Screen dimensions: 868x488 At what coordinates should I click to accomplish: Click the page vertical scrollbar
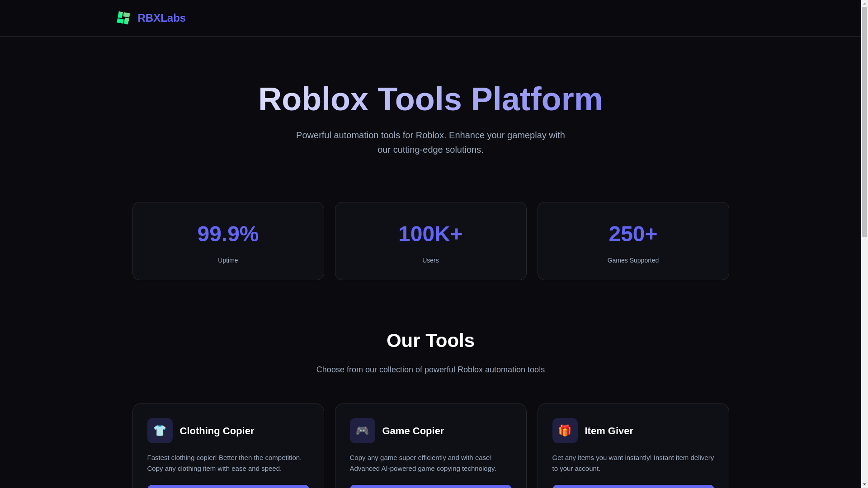tap(864, 244)
